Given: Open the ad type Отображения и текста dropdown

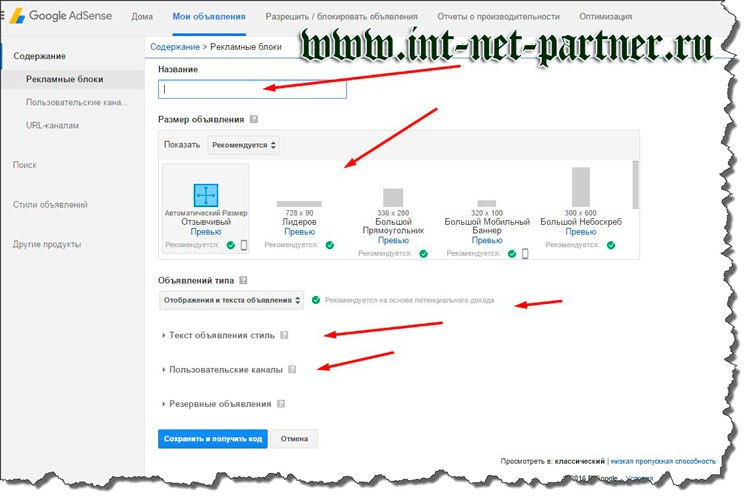Looking at the screenshot, I should click(232, 301).
